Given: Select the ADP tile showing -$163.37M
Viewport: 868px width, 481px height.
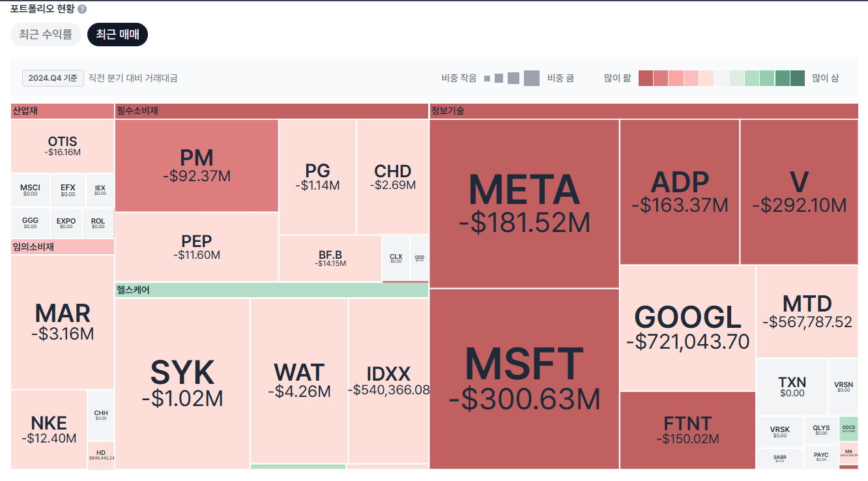Looking at the screenshot, I should click(680, 192).
